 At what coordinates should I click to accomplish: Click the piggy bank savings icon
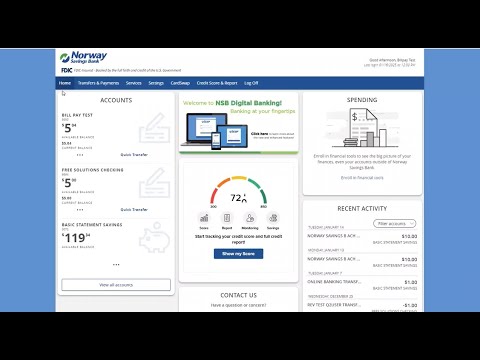154,237
